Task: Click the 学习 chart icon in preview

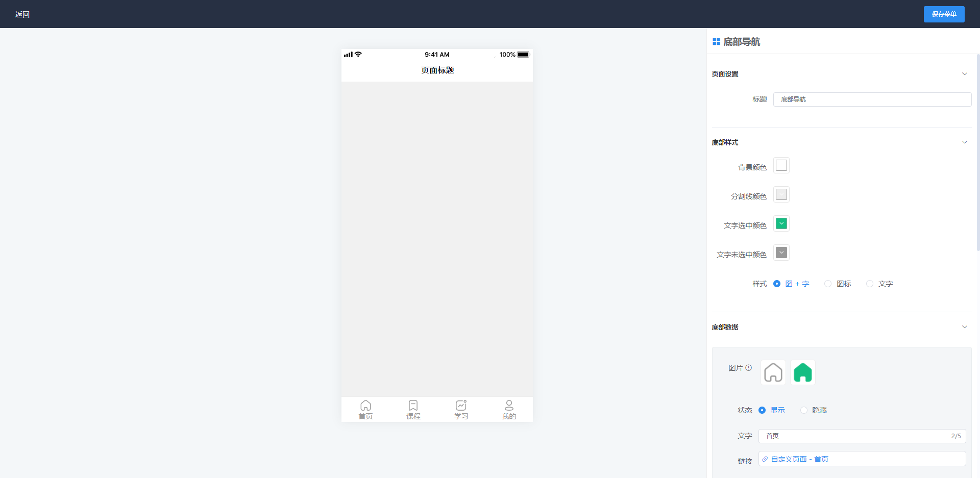Action: [461, 405]
